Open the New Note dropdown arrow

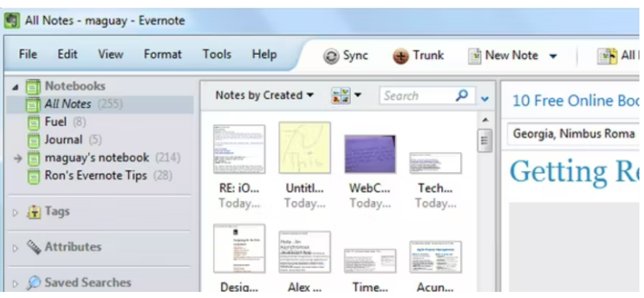tap(553, 57)
